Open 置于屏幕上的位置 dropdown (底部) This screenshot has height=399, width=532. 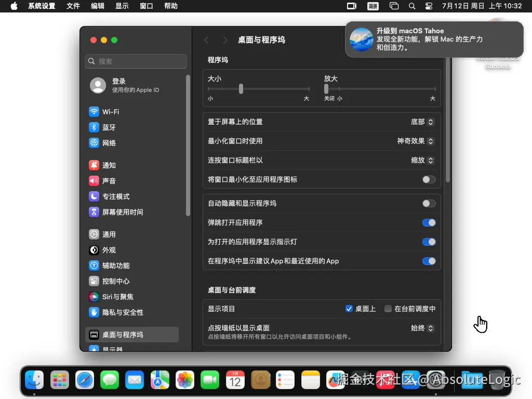click(422, 122)
